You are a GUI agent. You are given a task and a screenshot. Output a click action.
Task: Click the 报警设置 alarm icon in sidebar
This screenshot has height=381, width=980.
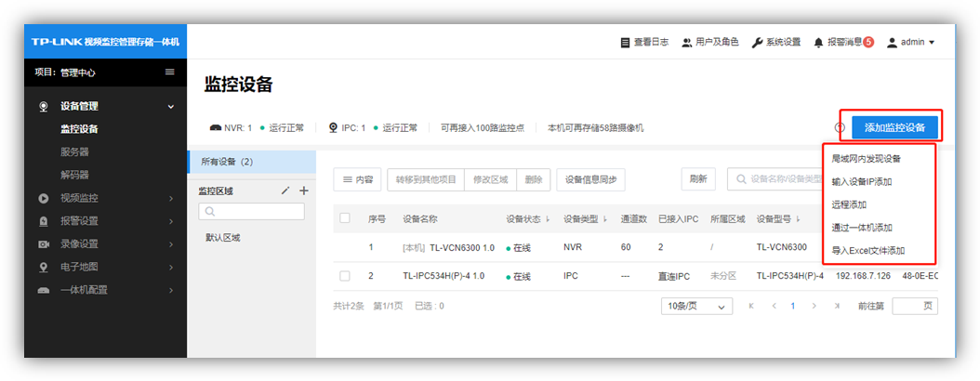[43, 221]
